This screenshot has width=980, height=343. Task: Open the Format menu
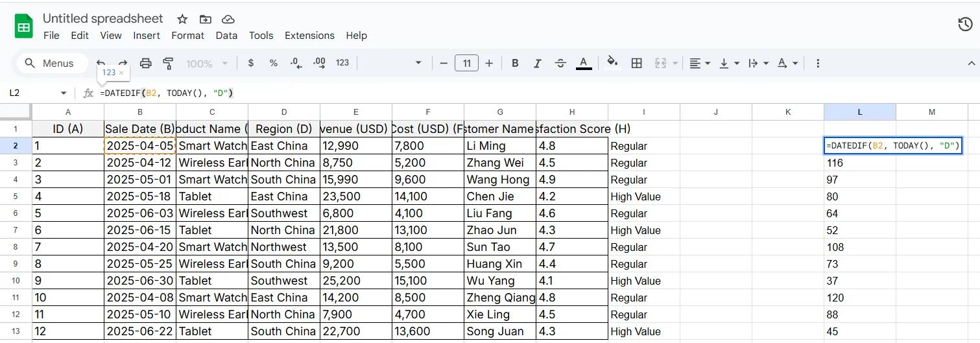pos(187,36)
